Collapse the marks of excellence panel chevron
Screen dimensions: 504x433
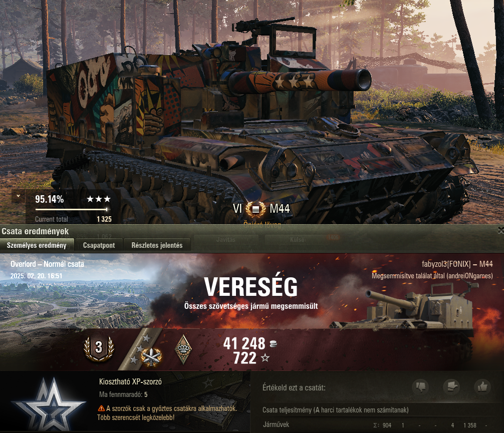19,196
